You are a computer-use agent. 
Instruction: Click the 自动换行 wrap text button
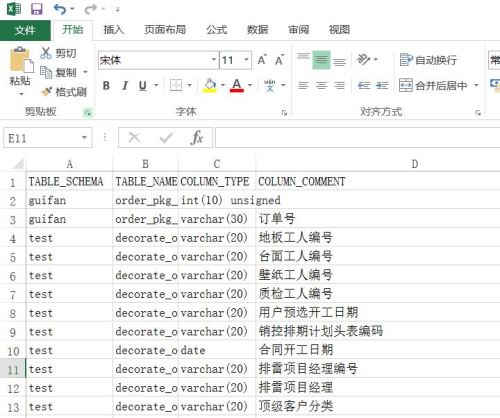point(428,60)
